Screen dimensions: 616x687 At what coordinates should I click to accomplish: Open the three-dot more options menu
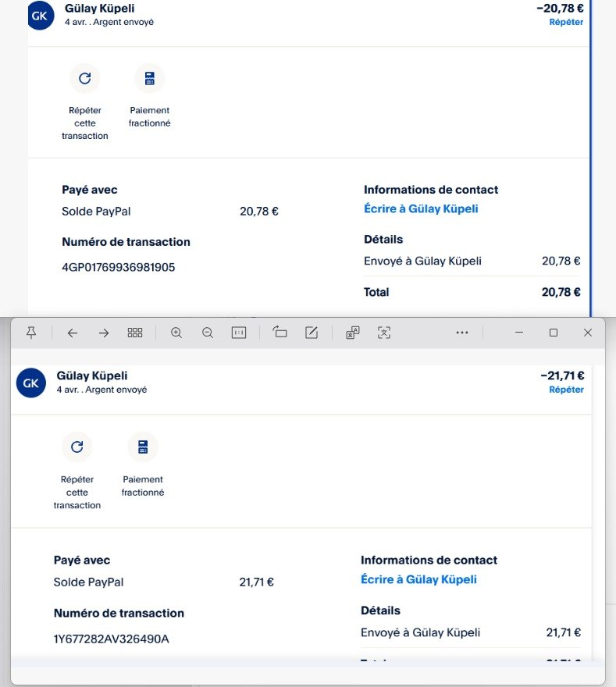coord(462,333)
